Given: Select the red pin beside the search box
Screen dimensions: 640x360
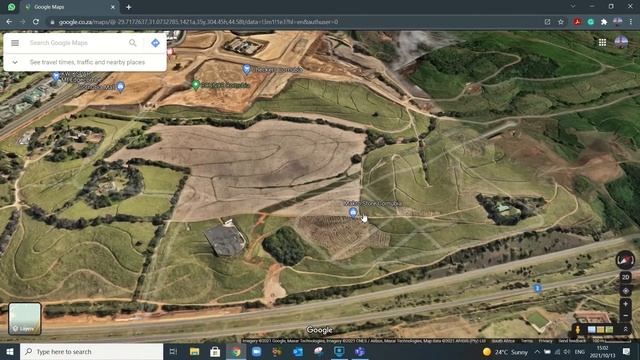Looking at the screenshot, I should (170, 52).
